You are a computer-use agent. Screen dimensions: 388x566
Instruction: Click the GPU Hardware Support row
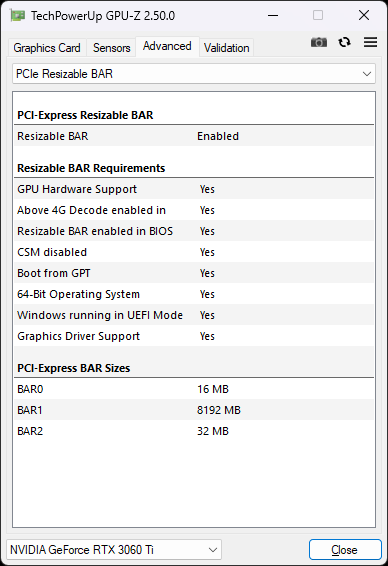[194, 189]
